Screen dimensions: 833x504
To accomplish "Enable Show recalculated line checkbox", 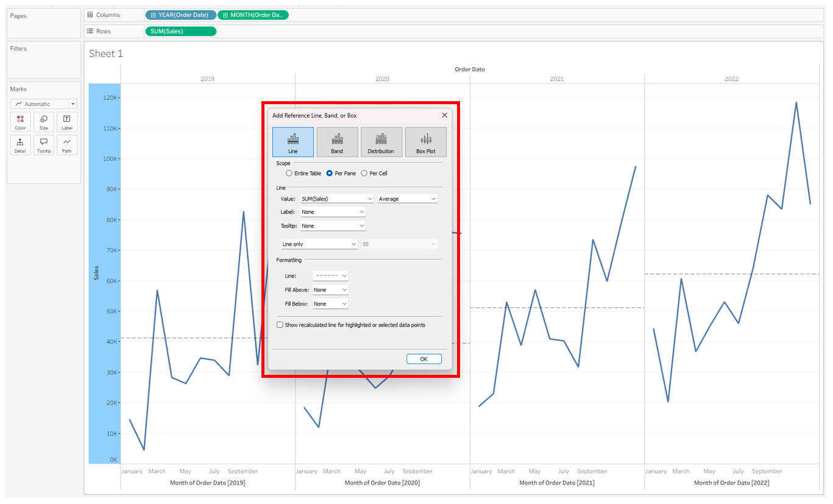I will (x=280, y=325).
